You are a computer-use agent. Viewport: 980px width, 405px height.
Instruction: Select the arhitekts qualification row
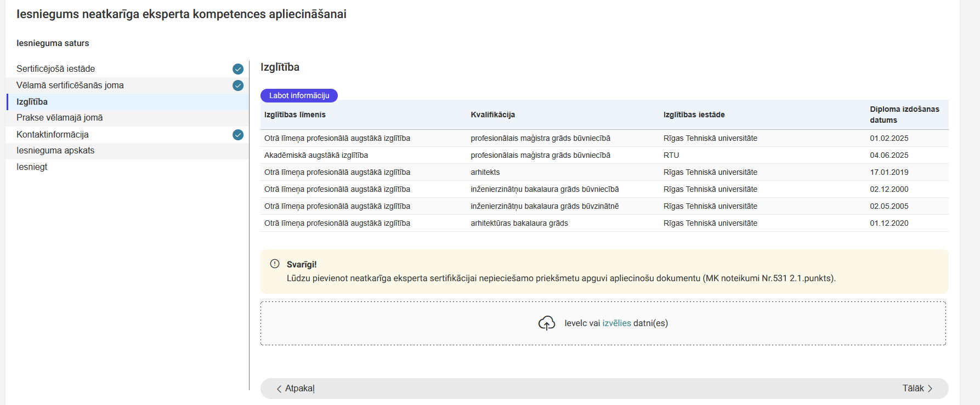point(485,172)
